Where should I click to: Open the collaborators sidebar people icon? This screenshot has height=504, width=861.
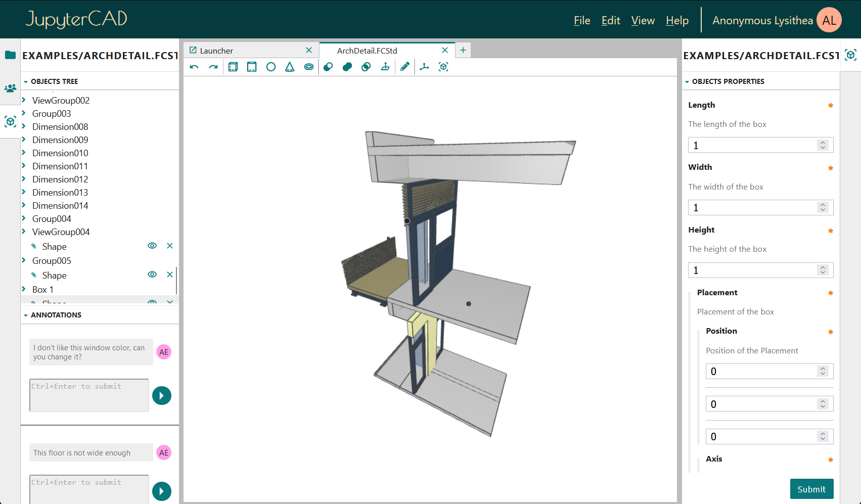10,88
